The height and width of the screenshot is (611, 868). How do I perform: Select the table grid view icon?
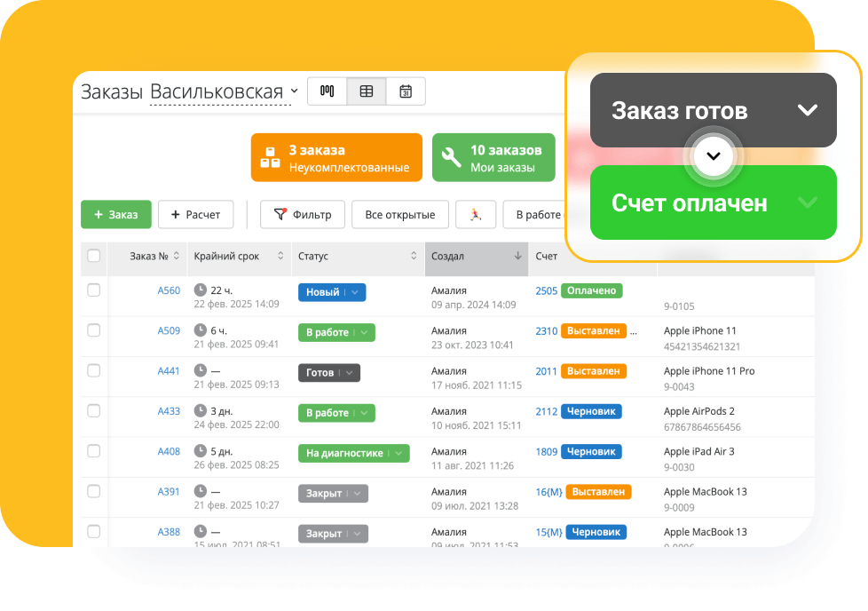pyautogui.click(x=367, y=91)
